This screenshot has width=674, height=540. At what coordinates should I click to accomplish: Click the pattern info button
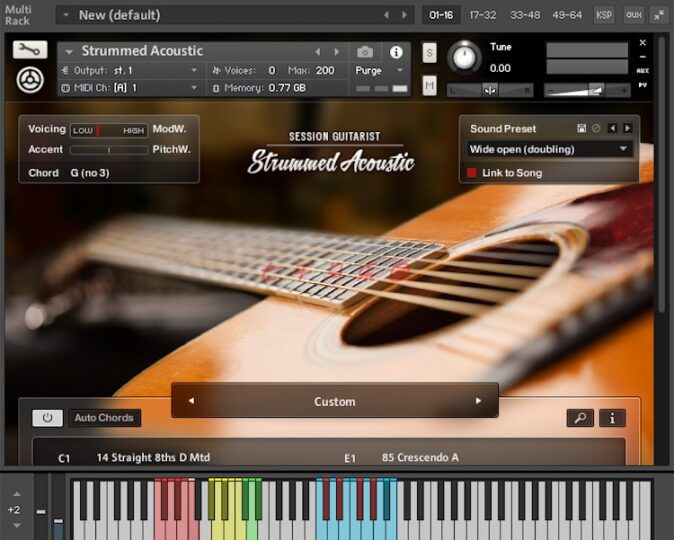tap(612, 418)
